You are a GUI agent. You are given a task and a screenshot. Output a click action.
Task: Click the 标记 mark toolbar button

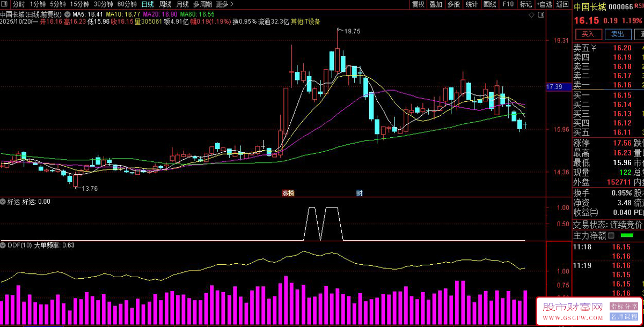pyautogui.click(x=525, y=4)
